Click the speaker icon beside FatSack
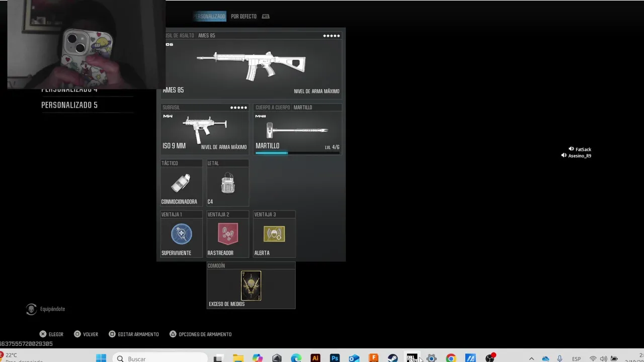 (571, 149)
